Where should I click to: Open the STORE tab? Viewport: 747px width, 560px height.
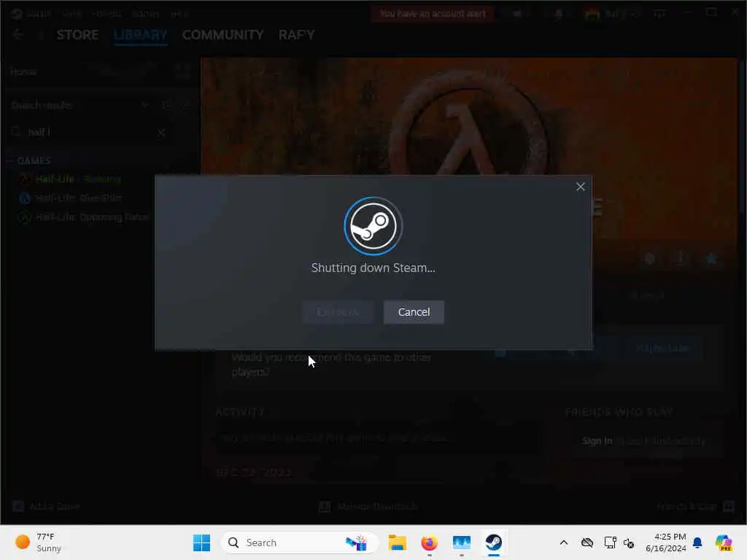click(77, 35)
